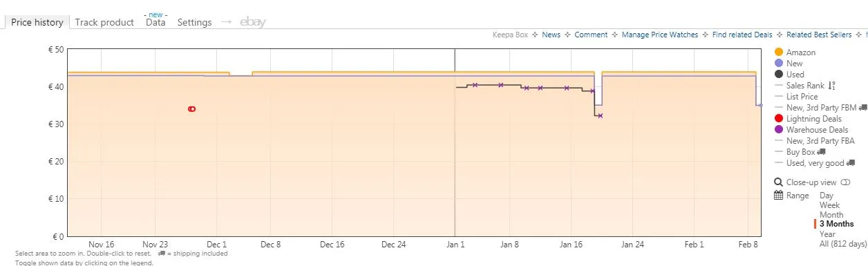Set range to Year
The image size is (868, 266).
(827, 234)
